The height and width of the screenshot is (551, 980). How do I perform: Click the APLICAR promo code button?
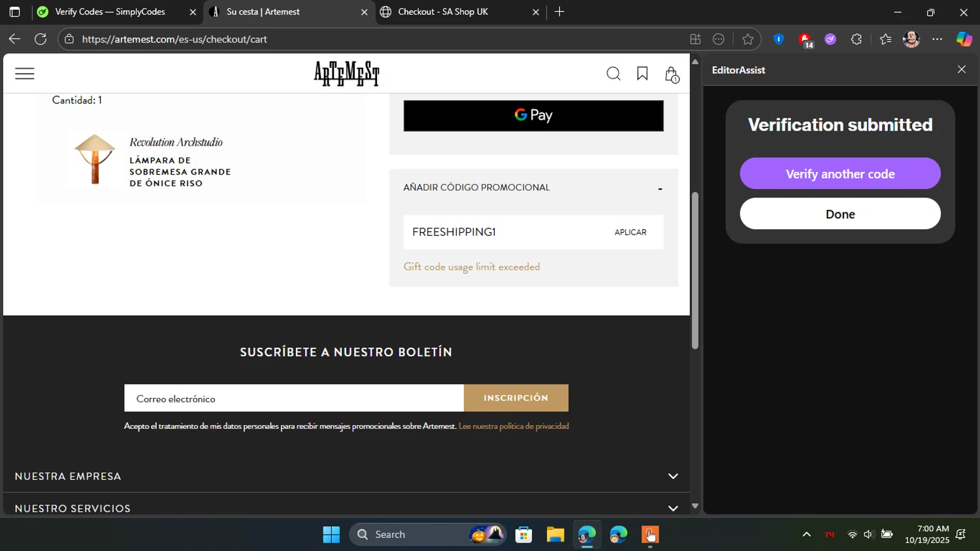[630, 232]
